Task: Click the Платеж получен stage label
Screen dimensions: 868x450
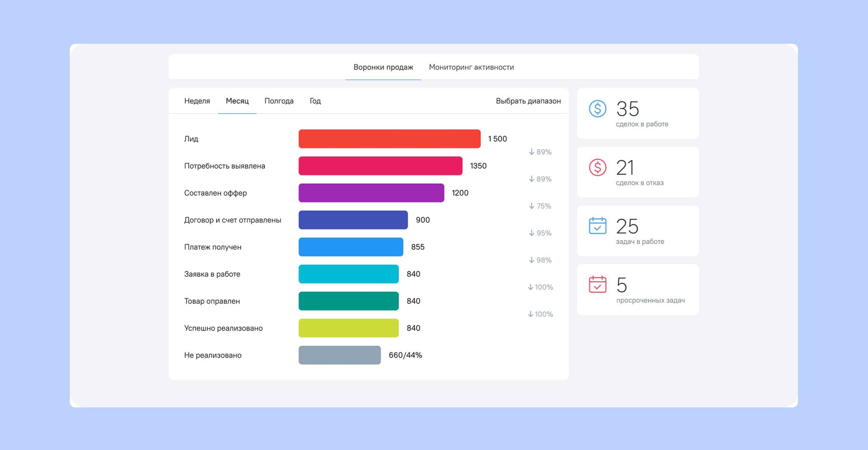Action: pyautogui.click(x=213, y=247)
